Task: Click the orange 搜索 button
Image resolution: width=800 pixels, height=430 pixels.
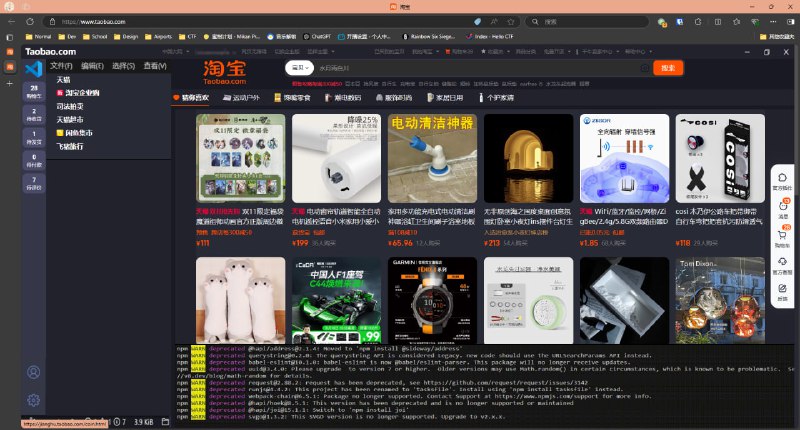Action: tap(665, 68)
